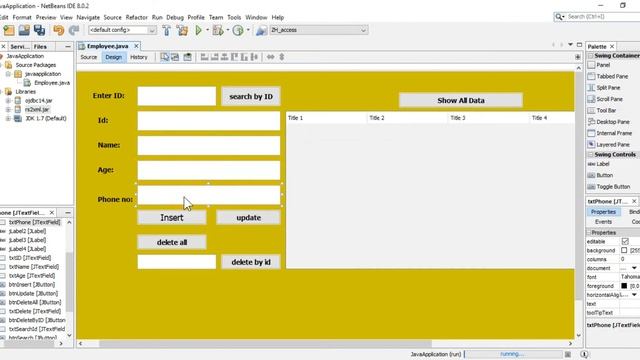Click the Change vertical resizability icon
Screen dimensions: 640x360
282,57
